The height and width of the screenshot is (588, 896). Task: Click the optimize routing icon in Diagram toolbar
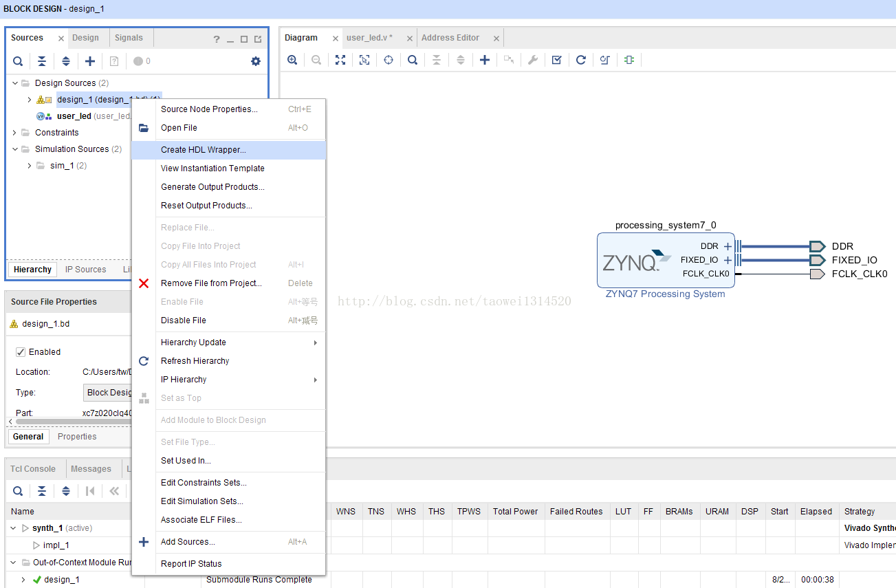point(605,60)
